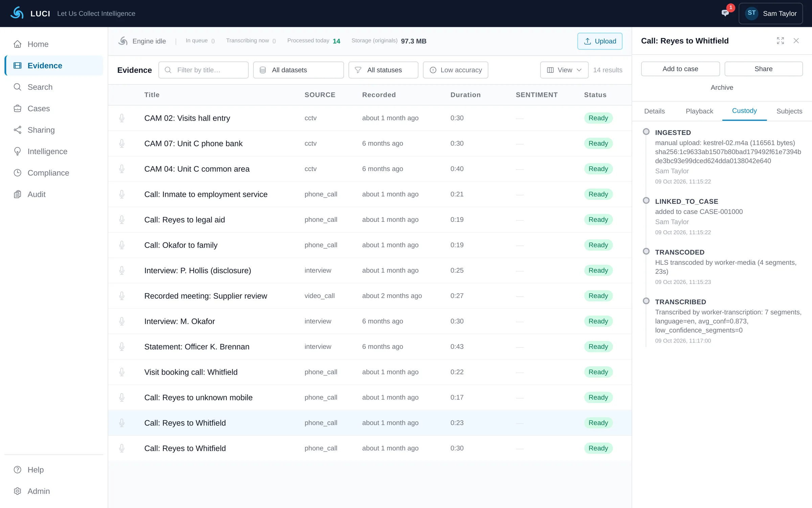
Task: Click microphone icon beside Call: Okafor to family
Action: (x=122, y=245)
